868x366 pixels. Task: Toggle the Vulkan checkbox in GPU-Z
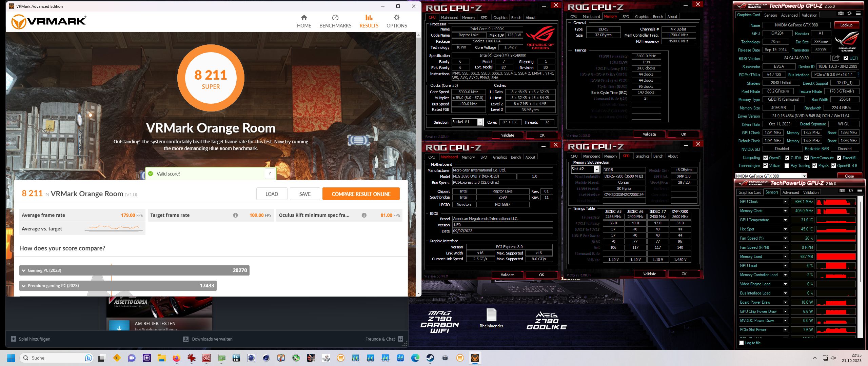click(x=765, y=166)
